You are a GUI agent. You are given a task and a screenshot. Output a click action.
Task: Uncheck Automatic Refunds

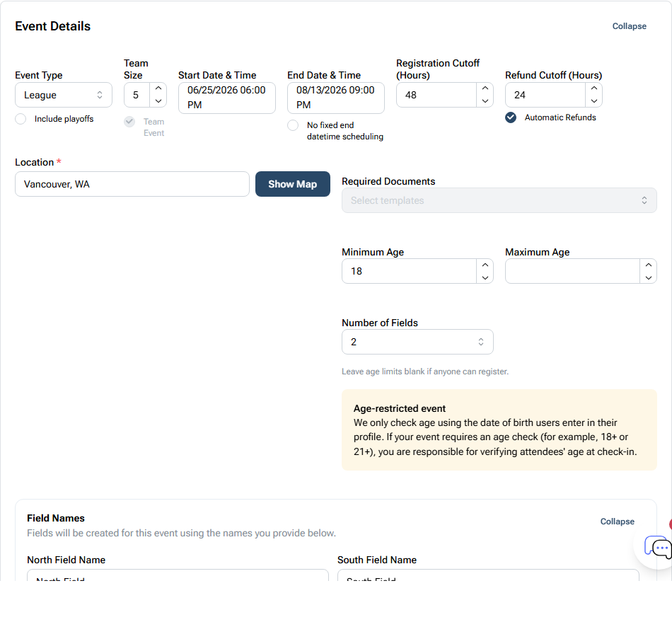coord(511,117)
